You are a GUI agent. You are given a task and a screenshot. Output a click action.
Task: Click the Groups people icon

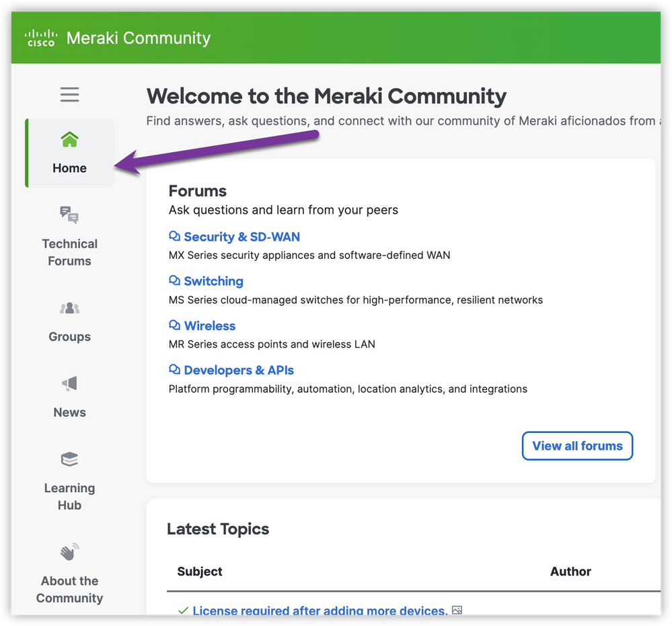coord(69,308)
